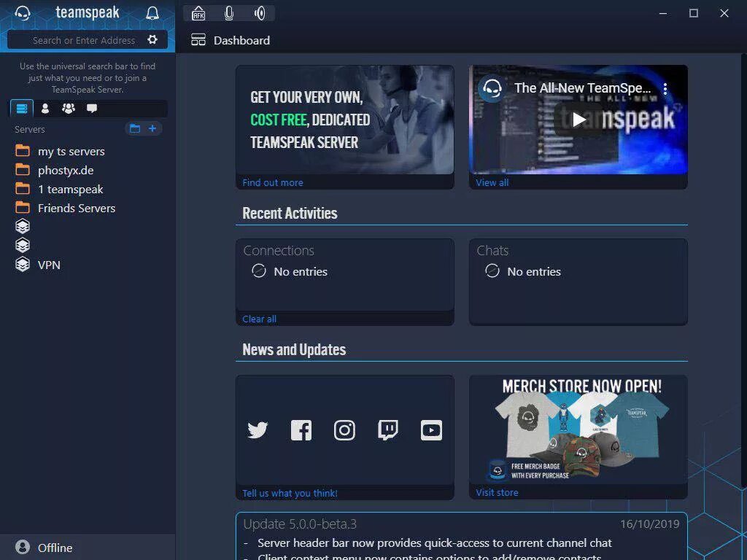Clear all recent connections

(259, 319)
